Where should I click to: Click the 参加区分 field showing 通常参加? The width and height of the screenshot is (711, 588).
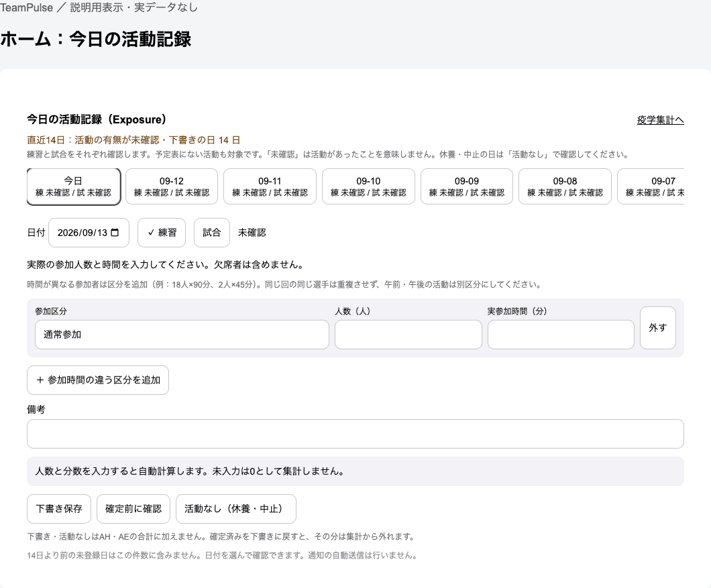tap(182, 335)
